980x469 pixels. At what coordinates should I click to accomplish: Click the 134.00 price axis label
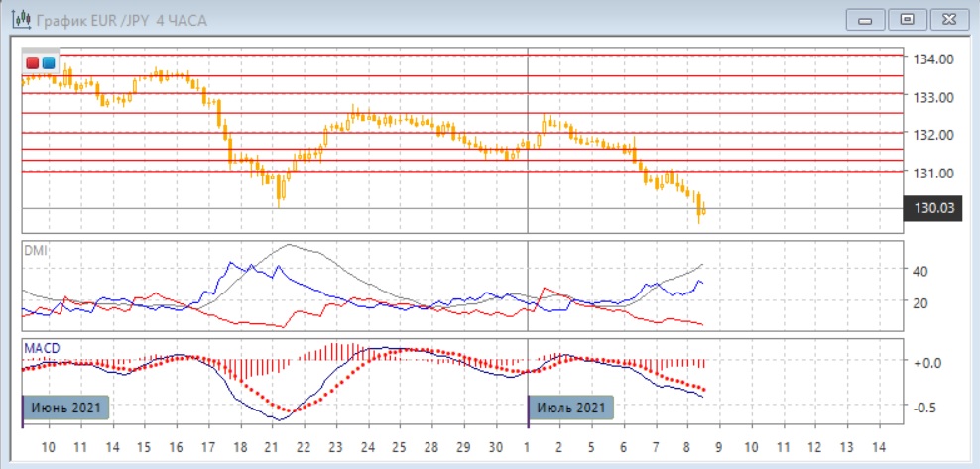click(x=933, y=59)
